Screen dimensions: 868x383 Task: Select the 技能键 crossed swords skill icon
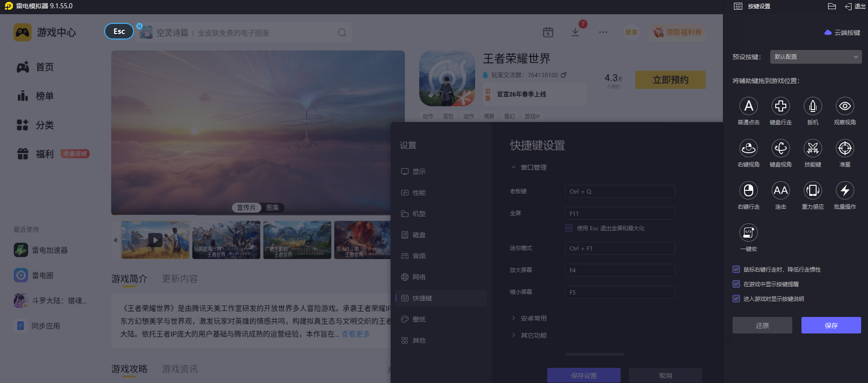[813, 149]
